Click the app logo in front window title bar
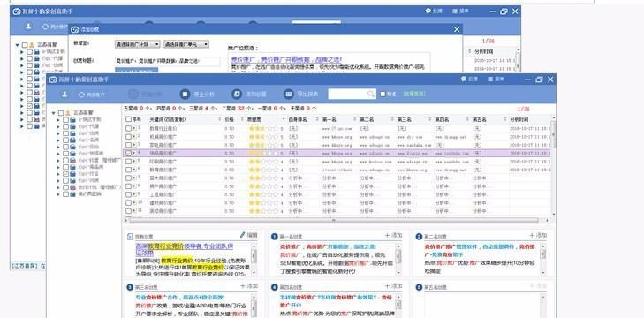The height and width of the screenshot is (318, 644). coord(53,79)
